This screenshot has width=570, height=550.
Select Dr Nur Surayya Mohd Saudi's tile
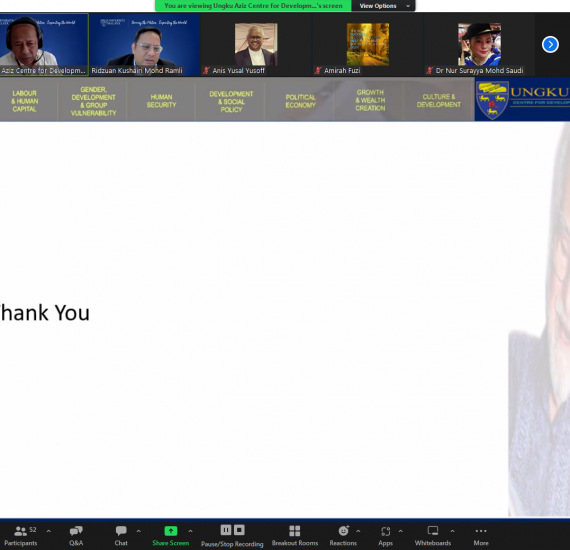(479, 44)
